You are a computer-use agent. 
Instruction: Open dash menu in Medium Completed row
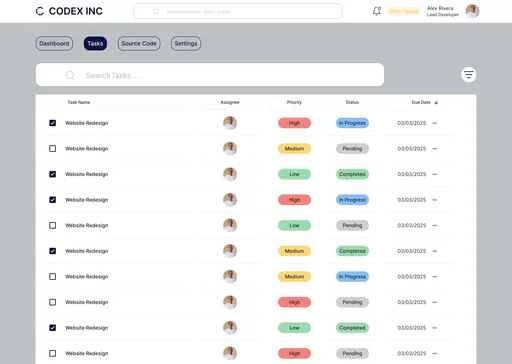coord(435,251)
